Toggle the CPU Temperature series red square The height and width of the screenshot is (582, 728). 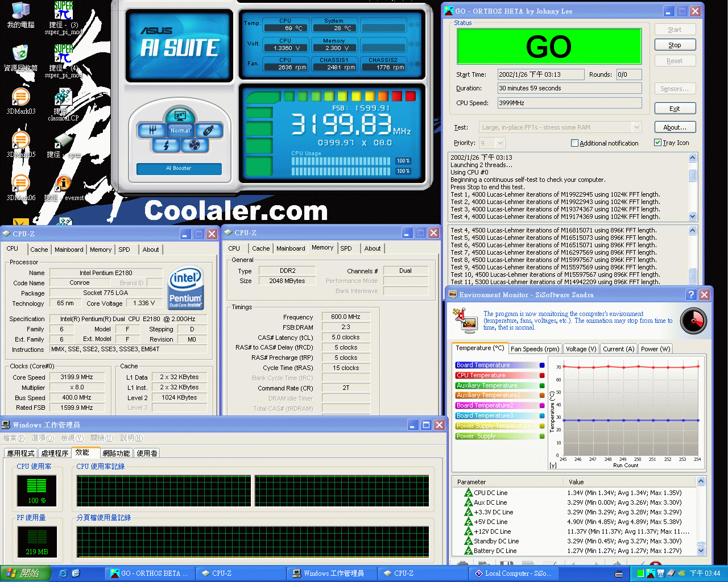tap(542, 376)
